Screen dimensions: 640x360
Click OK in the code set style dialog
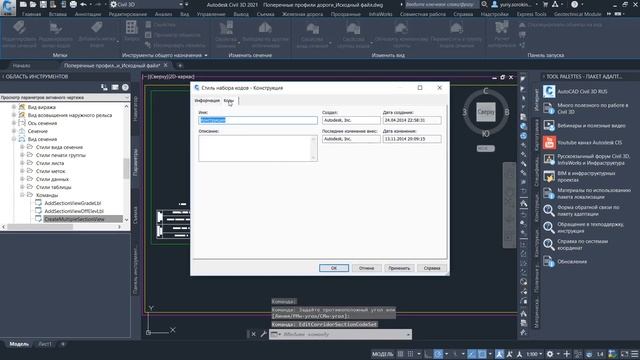coord(333,268)
